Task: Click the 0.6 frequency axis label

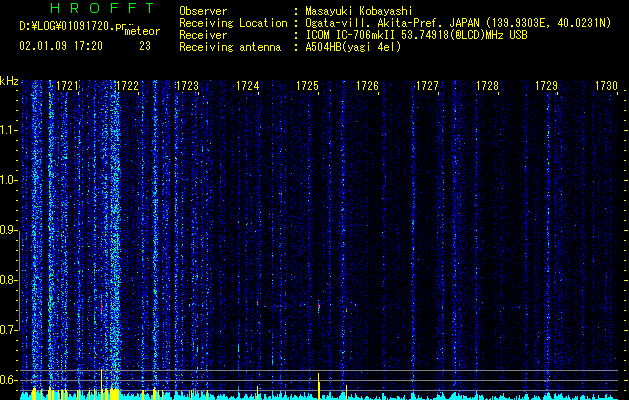Action: point(9,380)
